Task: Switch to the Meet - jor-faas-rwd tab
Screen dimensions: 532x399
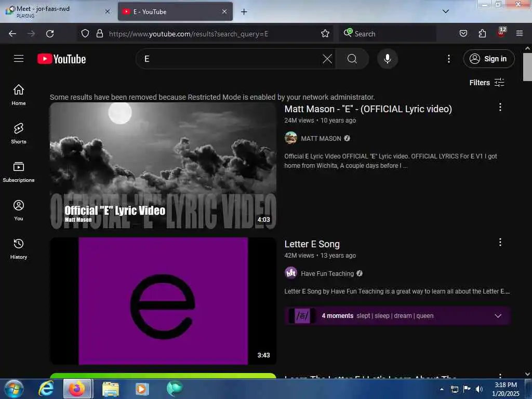Action: pos(58,11)
